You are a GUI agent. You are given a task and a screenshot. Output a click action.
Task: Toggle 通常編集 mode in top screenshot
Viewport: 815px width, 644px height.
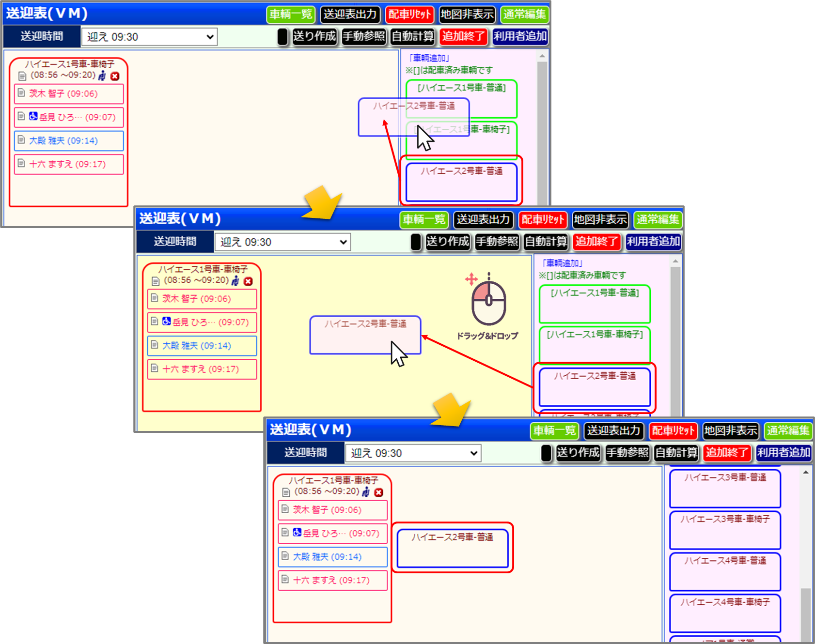pyautogui.click(x=524, y=15)
